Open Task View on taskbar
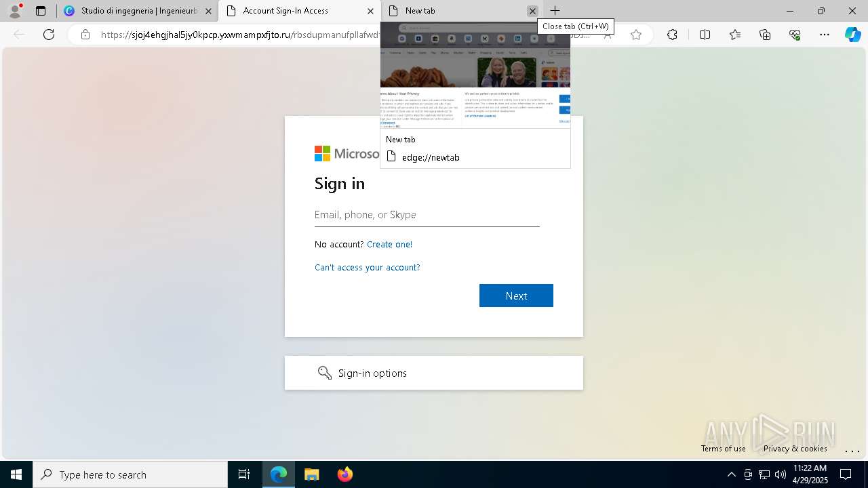 click(x=244, y=474)
